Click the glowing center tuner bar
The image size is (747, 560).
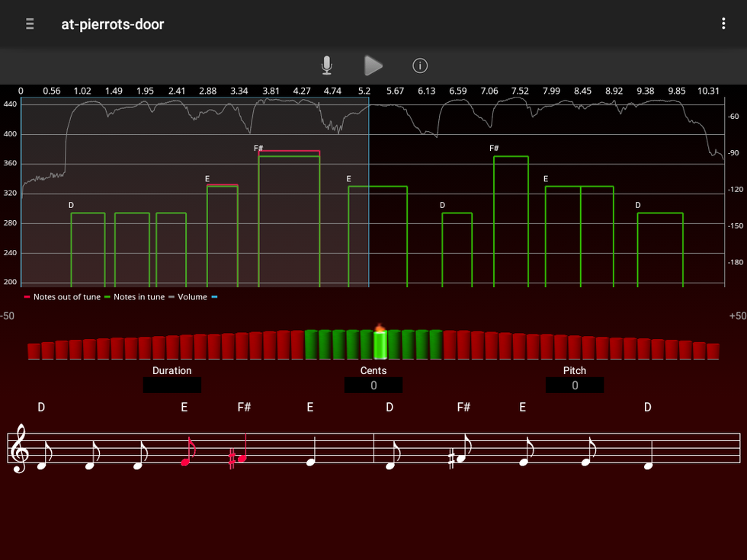(380, 344)
